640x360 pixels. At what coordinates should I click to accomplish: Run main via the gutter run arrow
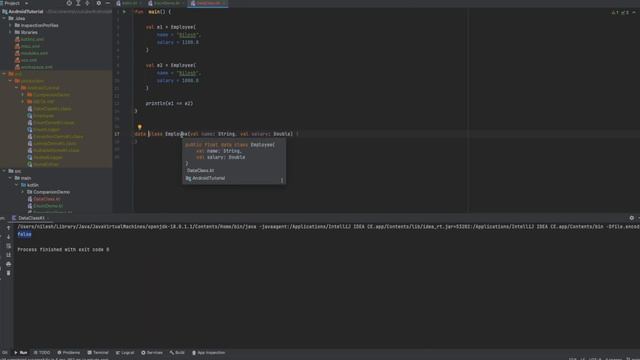pos(124,12)
